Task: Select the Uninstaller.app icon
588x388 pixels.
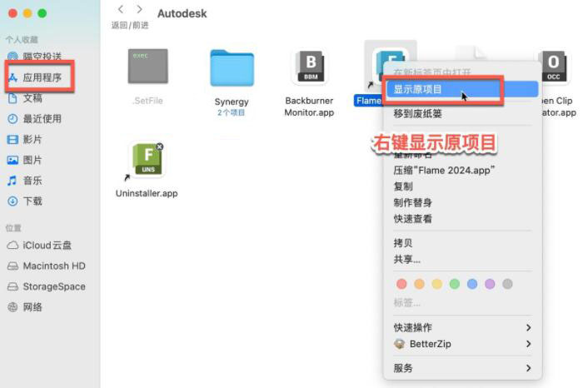Action: [147, 160]
